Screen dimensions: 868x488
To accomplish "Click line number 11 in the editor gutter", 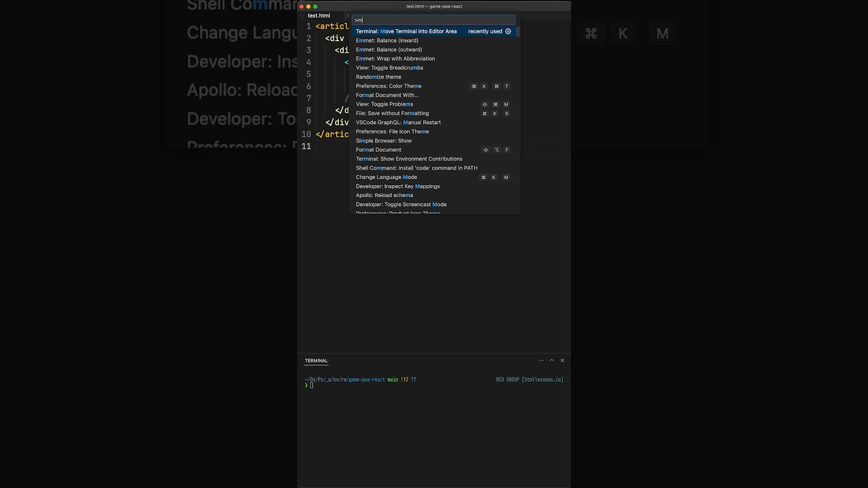I will (x=307, y=146).
